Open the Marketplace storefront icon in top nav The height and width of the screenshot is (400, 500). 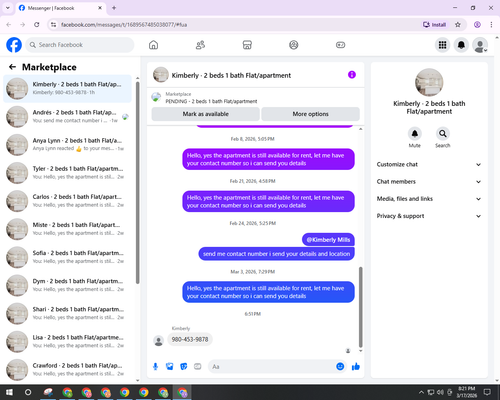click(x=247, y=45)
